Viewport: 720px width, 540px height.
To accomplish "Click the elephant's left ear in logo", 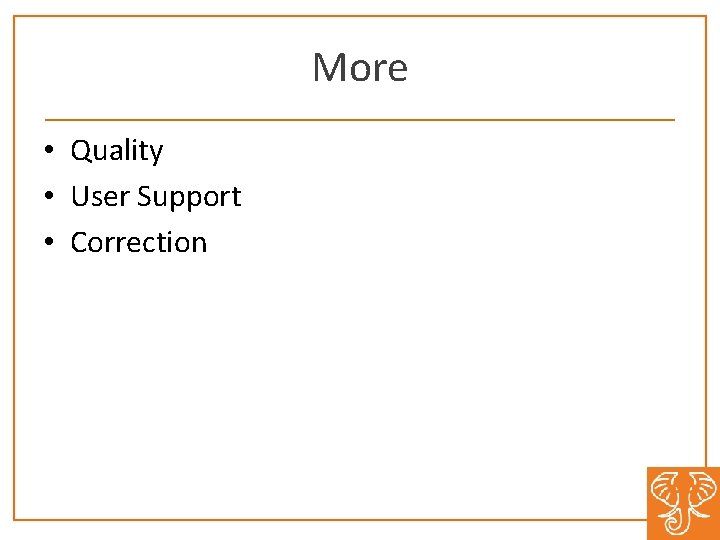I will click(x=665, y=490).
